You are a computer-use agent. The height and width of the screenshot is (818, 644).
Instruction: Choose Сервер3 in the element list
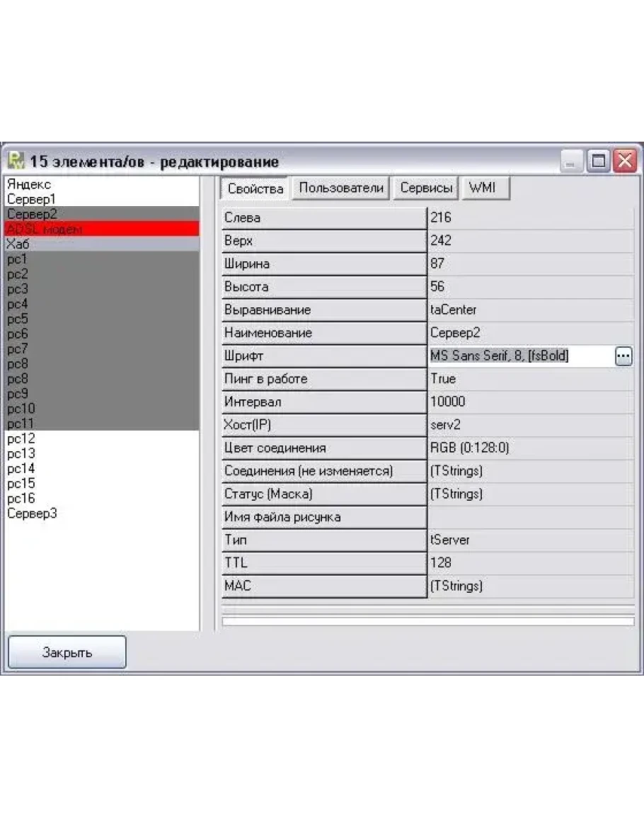click(x=101, y=513)
